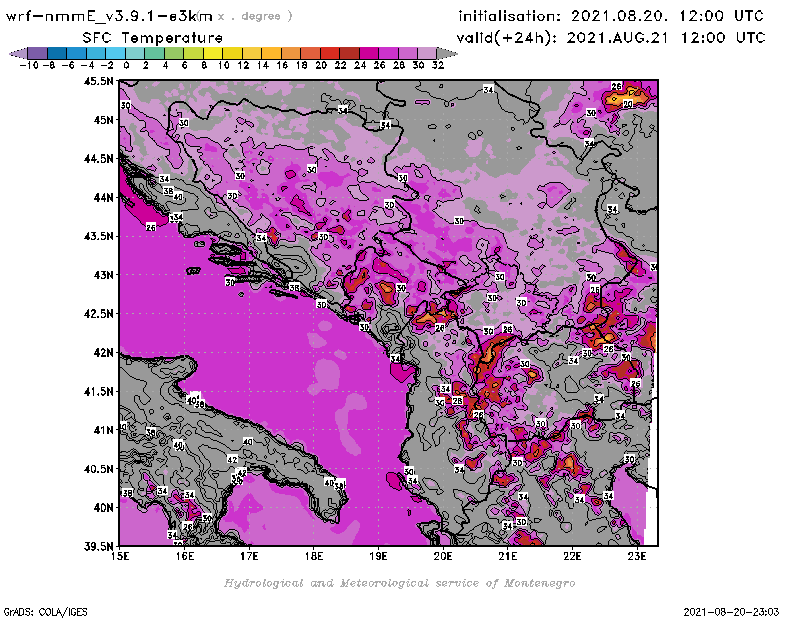Viewport: 800px width, 618px height.
Task: Click the 45.5N latitude label
Action: pyautogui.click(x=98, y=81)
